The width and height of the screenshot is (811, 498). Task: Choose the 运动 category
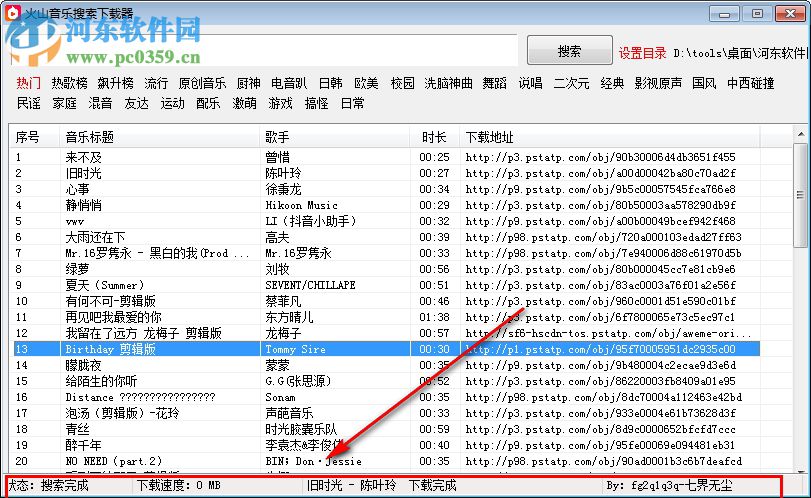click(173, 103)
